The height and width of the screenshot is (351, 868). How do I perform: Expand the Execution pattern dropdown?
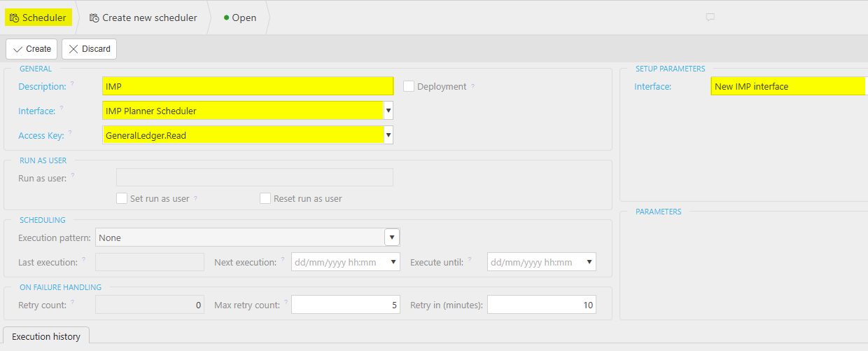click(x=392, y=238)
